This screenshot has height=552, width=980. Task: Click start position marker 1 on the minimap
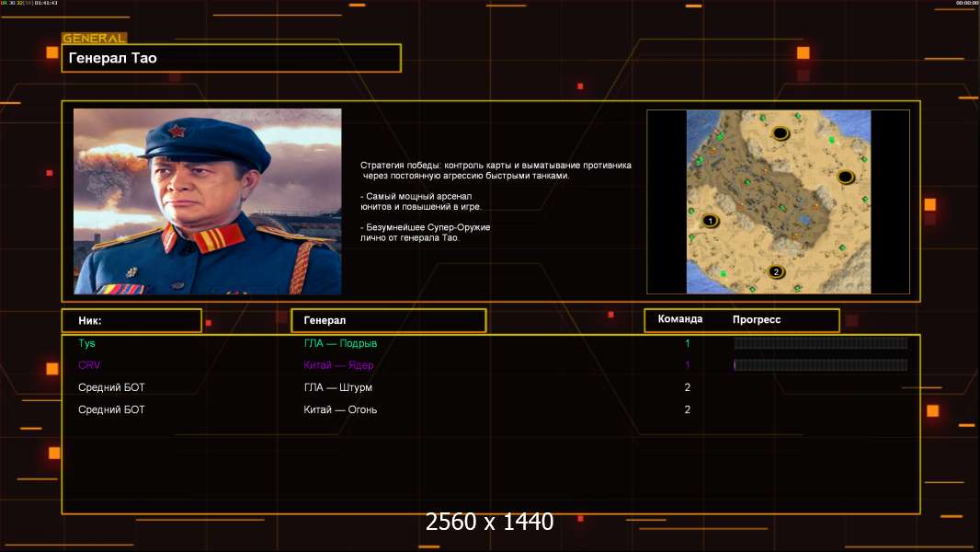point(710,221)
